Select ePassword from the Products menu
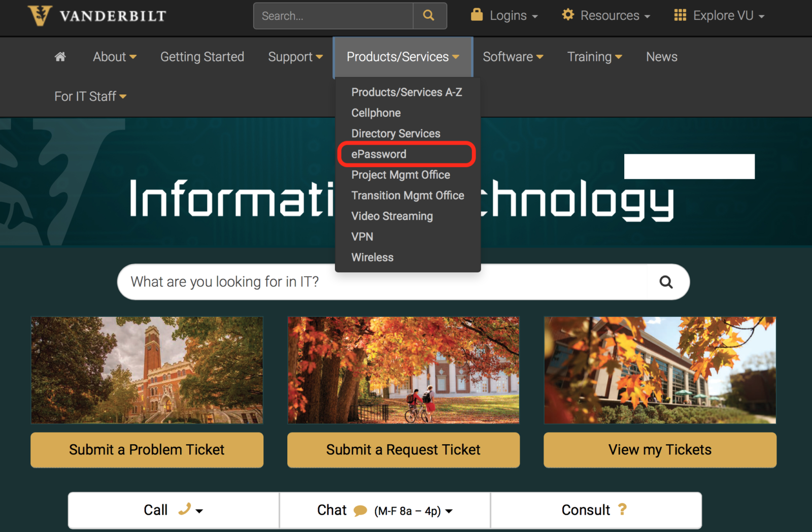The height and width of the screenshot is (532, 812). click(379, 154)
